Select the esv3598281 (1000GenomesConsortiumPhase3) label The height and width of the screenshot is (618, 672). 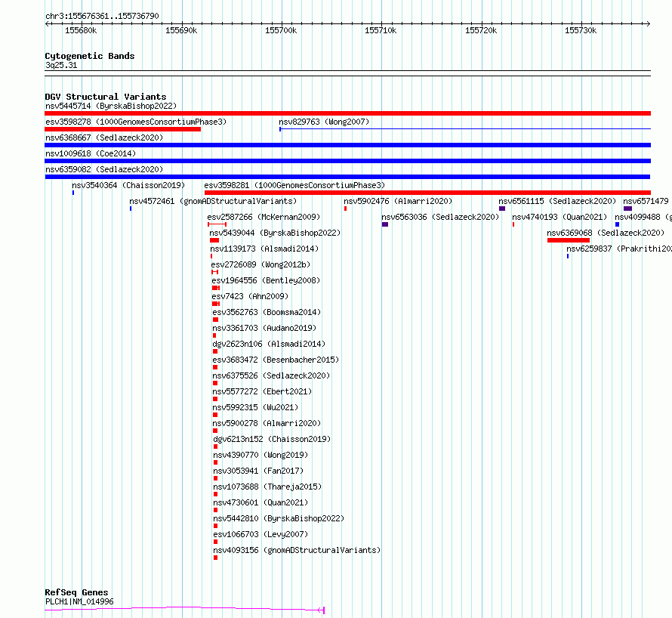295,185
